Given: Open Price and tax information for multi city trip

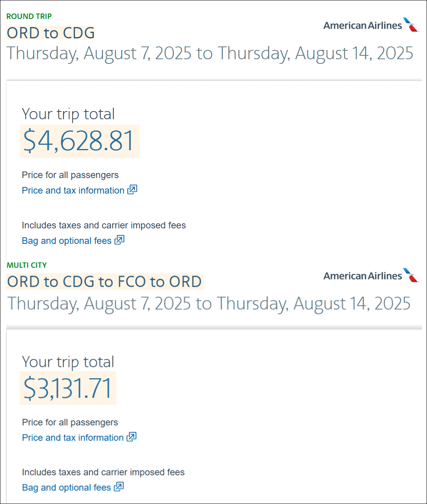Looking at the screenshot, I should (73, 438).
